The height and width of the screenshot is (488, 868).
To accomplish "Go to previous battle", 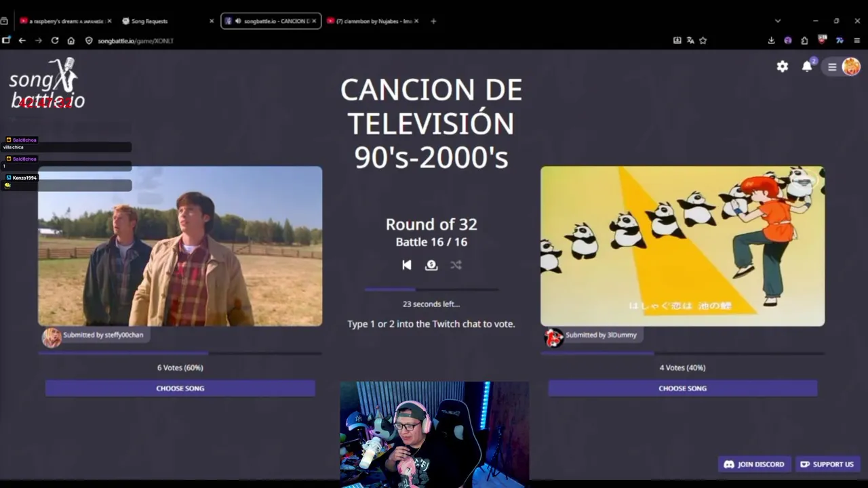I will coord(407,265).
